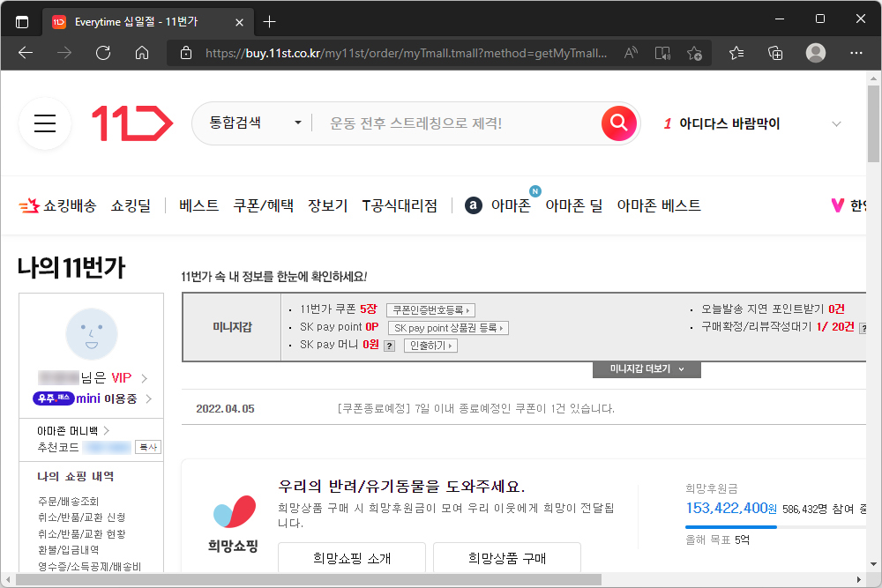Open browser Collections
Image resolution: width=882 pixels, height=588 pixels.
775,53
